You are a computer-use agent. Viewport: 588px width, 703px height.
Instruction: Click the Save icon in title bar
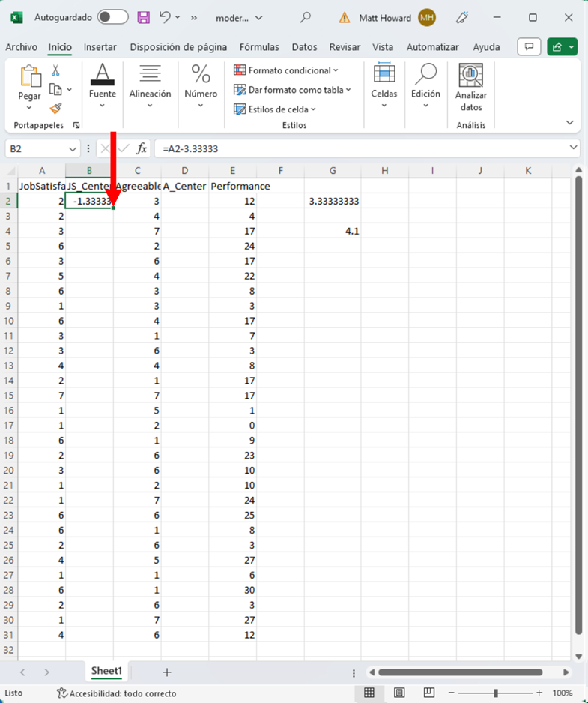143,17
